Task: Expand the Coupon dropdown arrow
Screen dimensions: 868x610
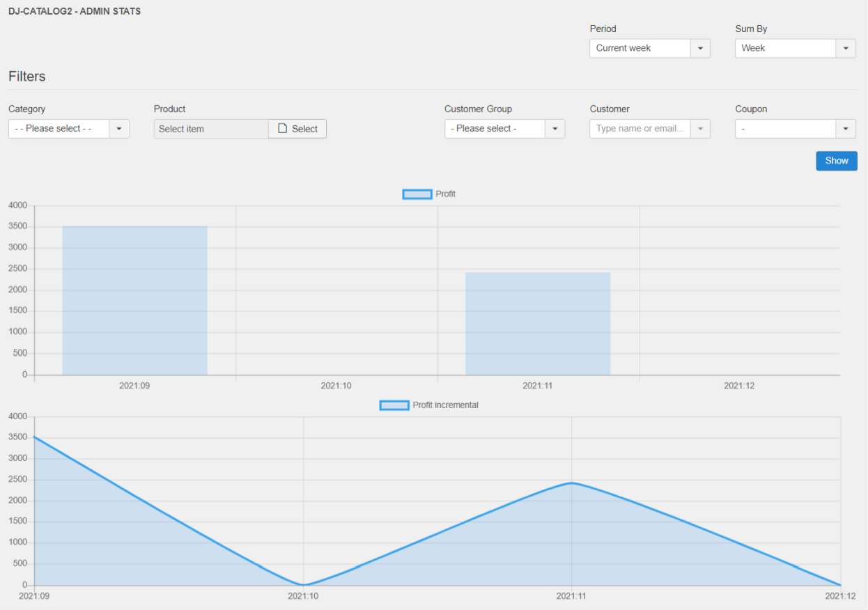Action: coord(846,129)
